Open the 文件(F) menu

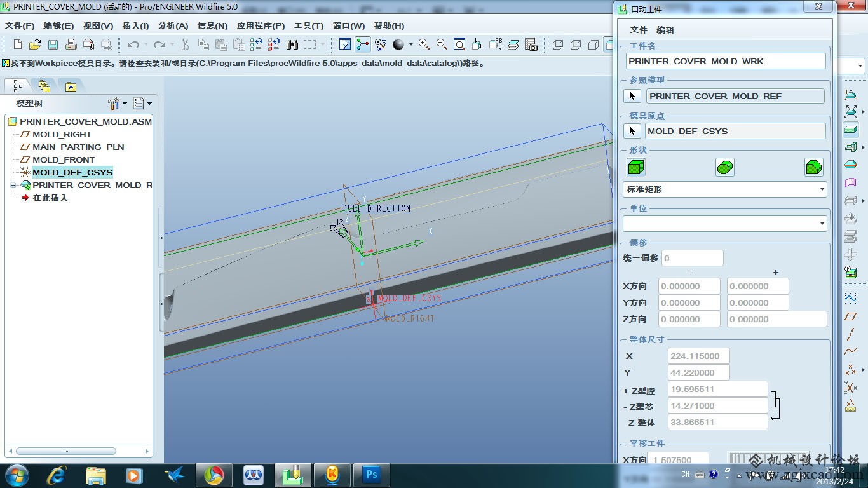point(20,25)
